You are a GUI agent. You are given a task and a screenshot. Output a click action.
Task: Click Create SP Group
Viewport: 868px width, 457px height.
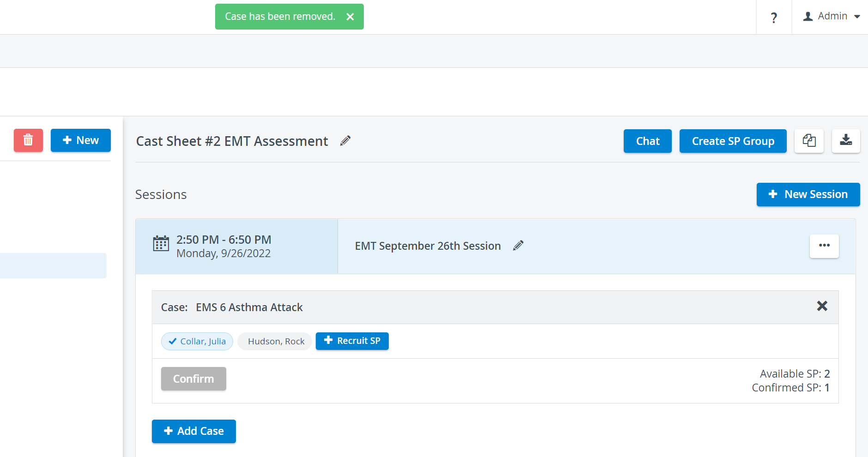[733, 141]
